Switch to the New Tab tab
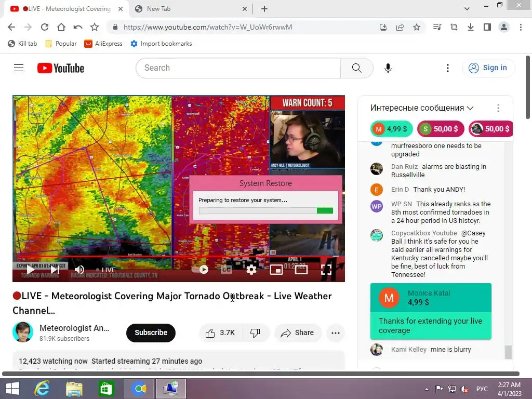 click(x=190, y=9)
